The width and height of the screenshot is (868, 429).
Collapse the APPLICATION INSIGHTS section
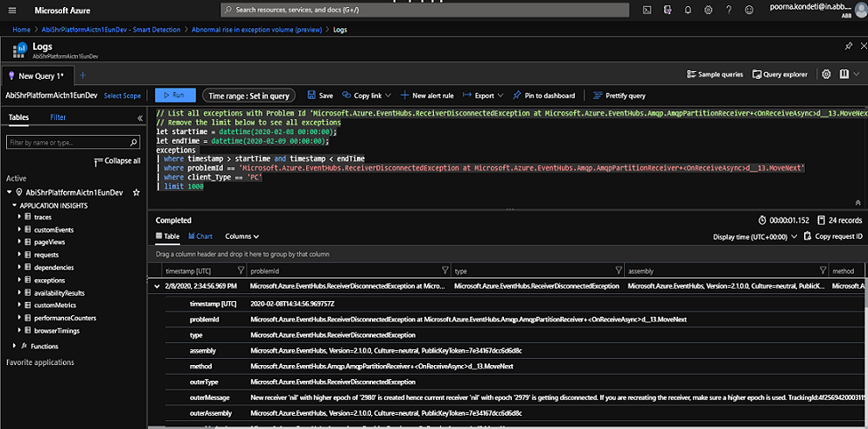[x=15, y=206]
